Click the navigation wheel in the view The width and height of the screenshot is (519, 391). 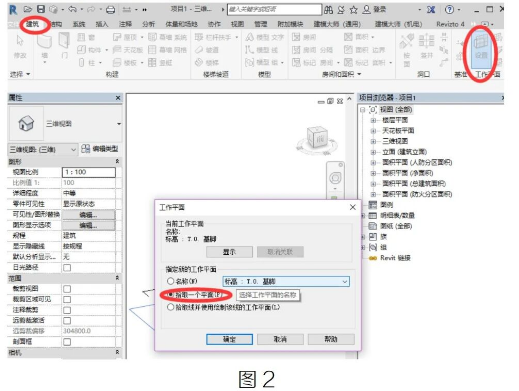coord(335,177)
